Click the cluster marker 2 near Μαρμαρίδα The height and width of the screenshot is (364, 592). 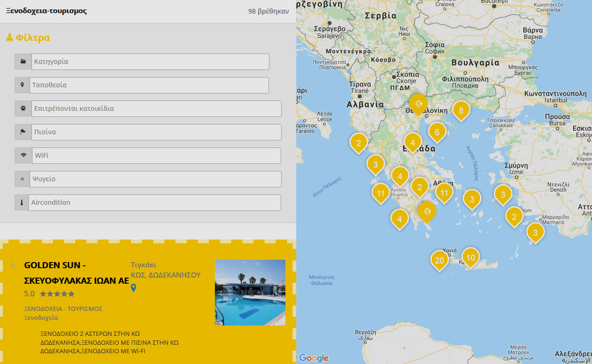coord(514,217)
